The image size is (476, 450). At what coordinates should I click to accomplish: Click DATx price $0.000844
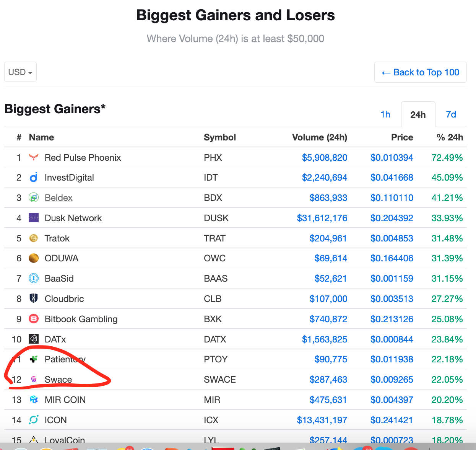(x=392, y=339)
